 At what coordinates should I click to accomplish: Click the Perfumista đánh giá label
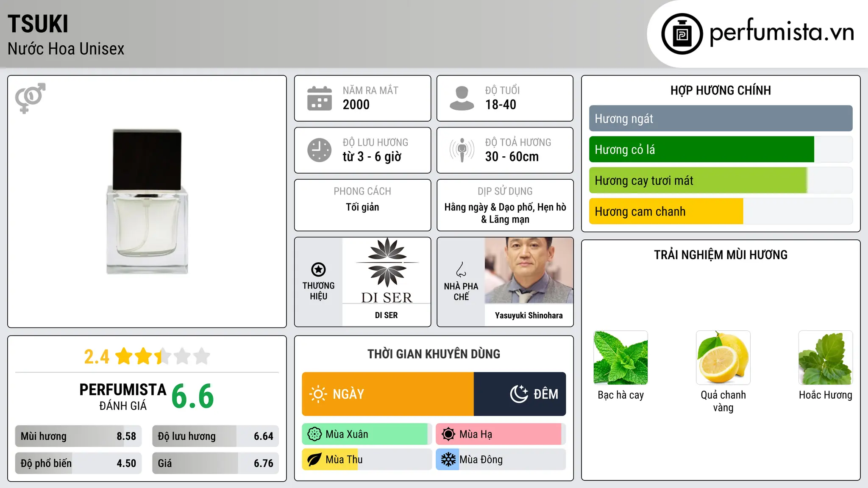coord(123,396)
